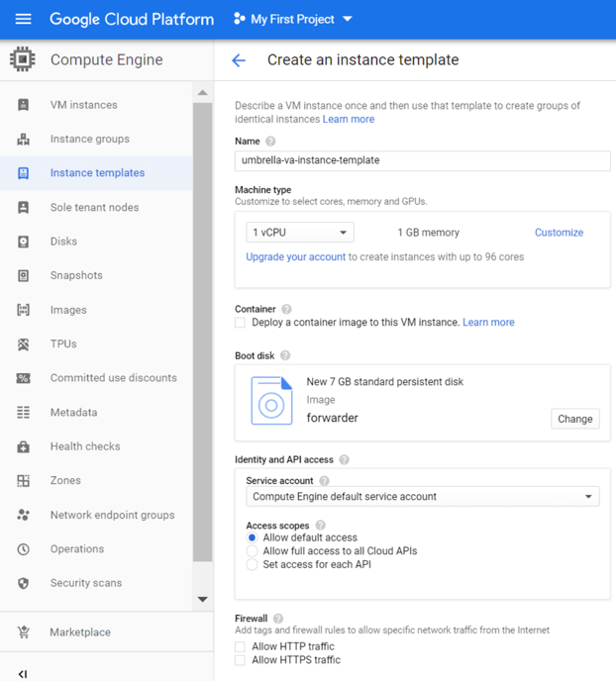616x681 pixels.
Task: Click the Disks sidebar icon
Action: tap(23, 242)
